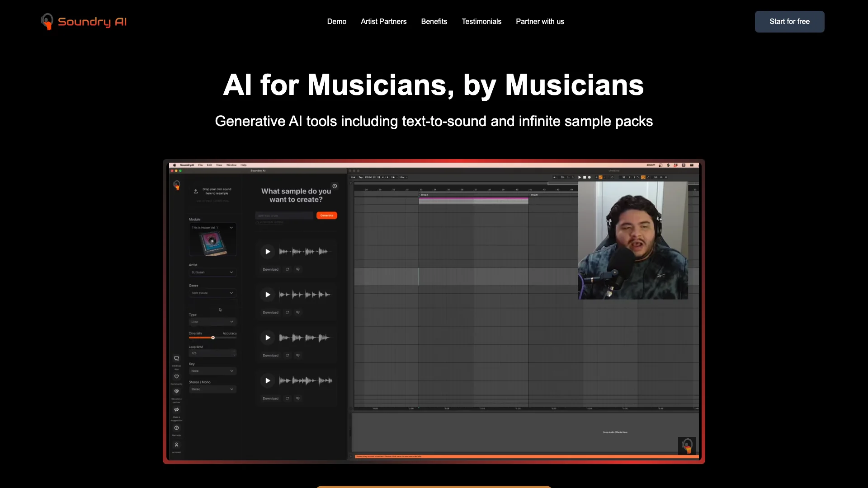Open the 1 Bar quantization dropdown

click(403, 178)
